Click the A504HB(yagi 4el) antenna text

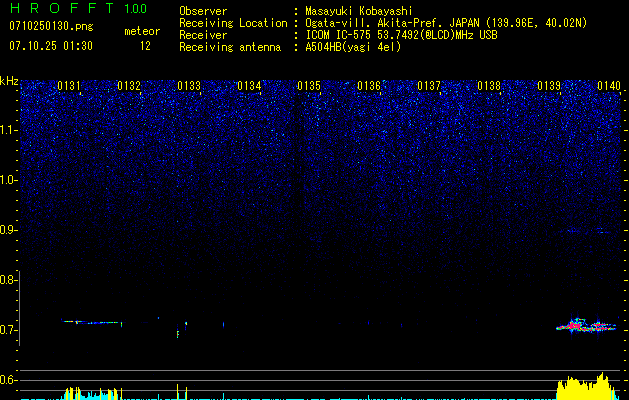[353, 47]
